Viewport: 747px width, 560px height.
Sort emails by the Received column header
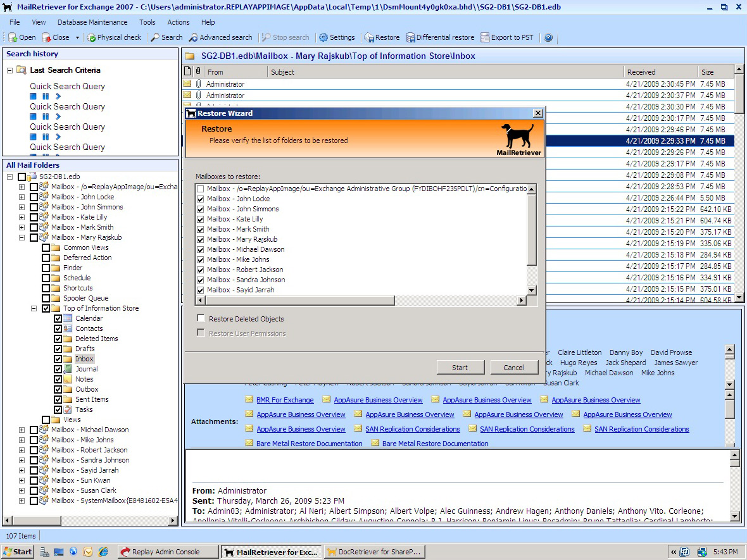[660, 72]
